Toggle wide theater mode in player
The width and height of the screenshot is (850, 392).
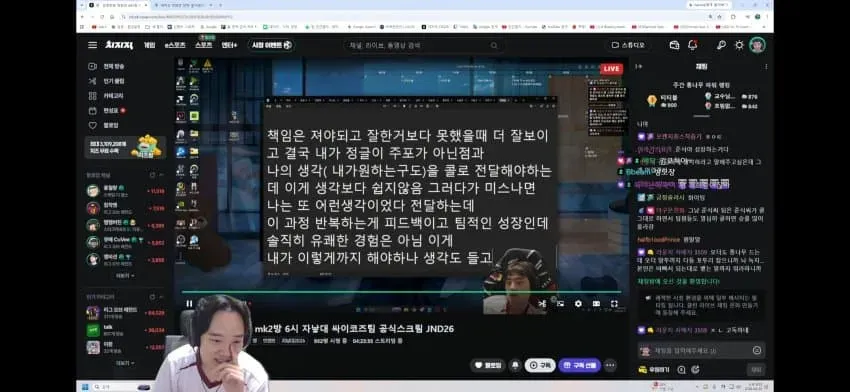pos(596,304)
